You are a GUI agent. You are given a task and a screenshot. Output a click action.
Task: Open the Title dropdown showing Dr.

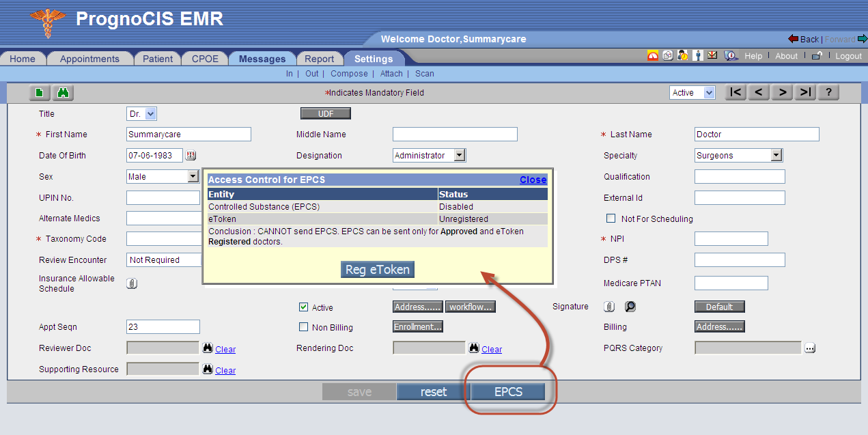(x=142, y=114)
